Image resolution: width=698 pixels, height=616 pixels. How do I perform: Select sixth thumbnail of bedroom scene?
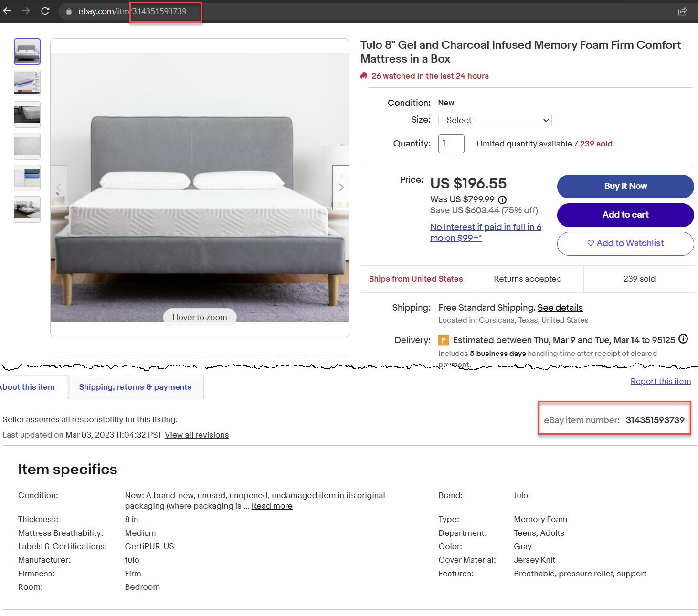point(27,209)
